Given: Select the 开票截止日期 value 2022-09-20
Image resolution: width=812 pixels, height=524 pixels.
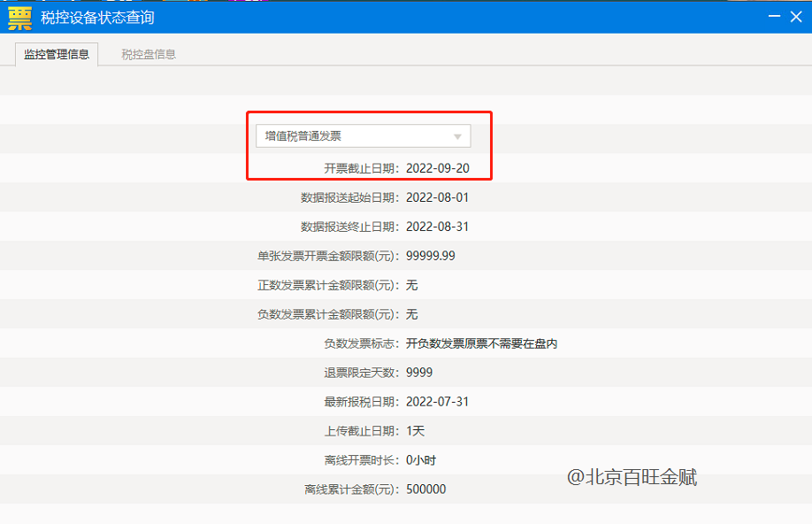Looking at the screenshot, I should click(x=438, y=168).
